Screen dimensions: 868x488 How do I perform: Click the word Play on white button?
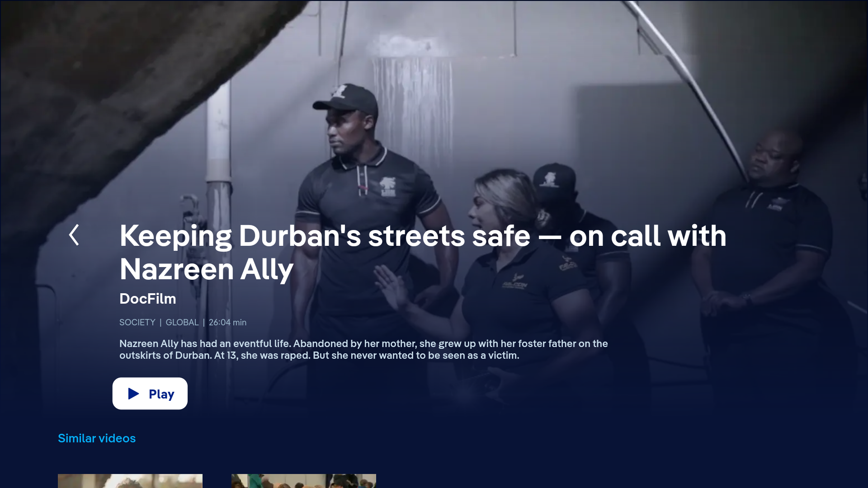pos(161,394)
